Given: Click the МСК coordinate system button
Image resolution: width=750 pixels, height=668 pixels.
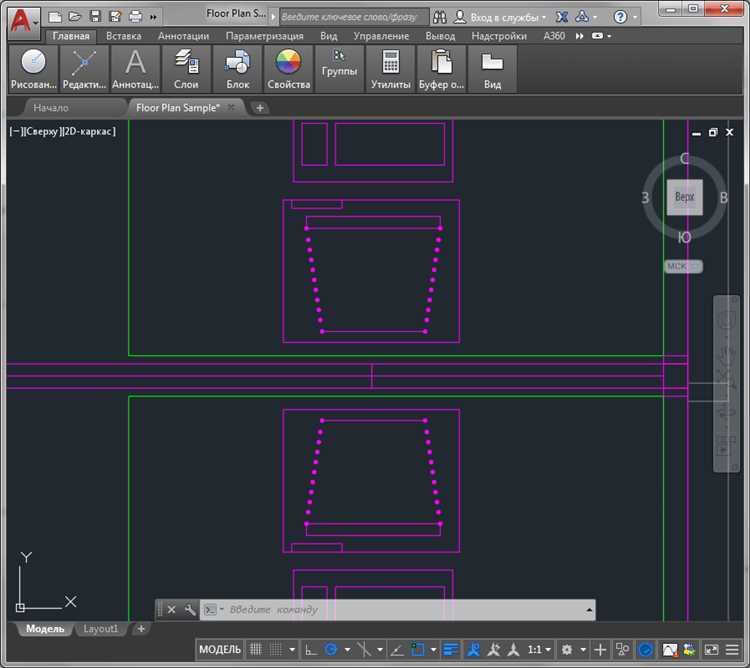Looking at the screenshot, I should (683, 266).
